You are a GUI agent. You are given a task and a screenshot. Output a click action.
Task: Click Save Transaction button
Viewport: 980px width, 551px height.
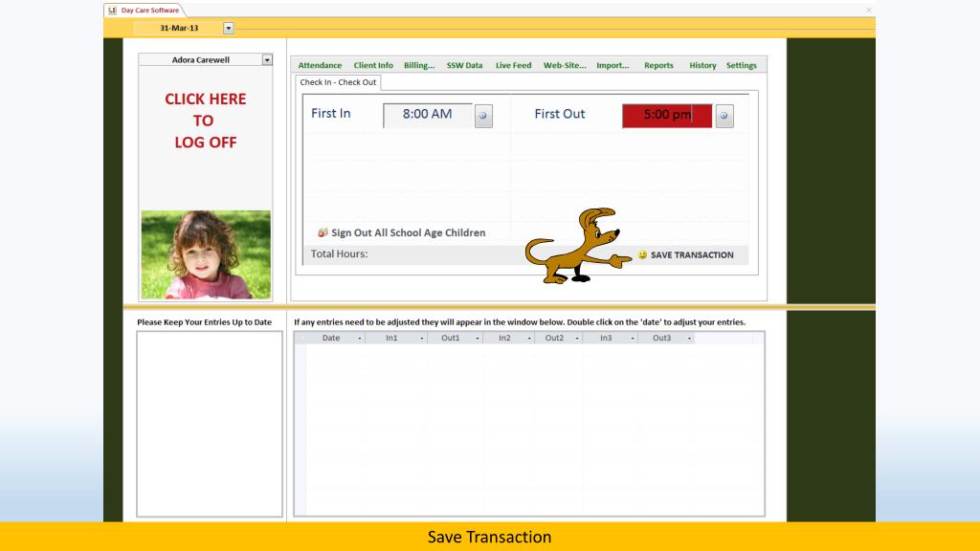685,254
